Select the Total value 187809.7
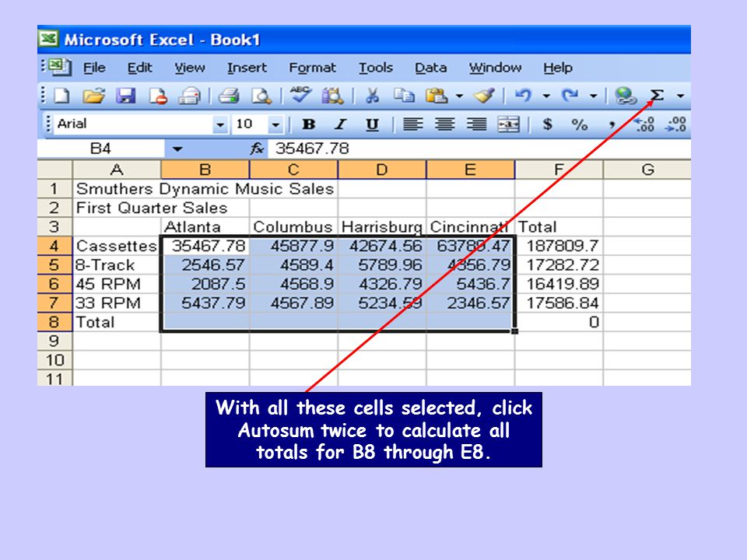Image resolution: width=747 pixels, height=560 pixels. coord(559,246)
